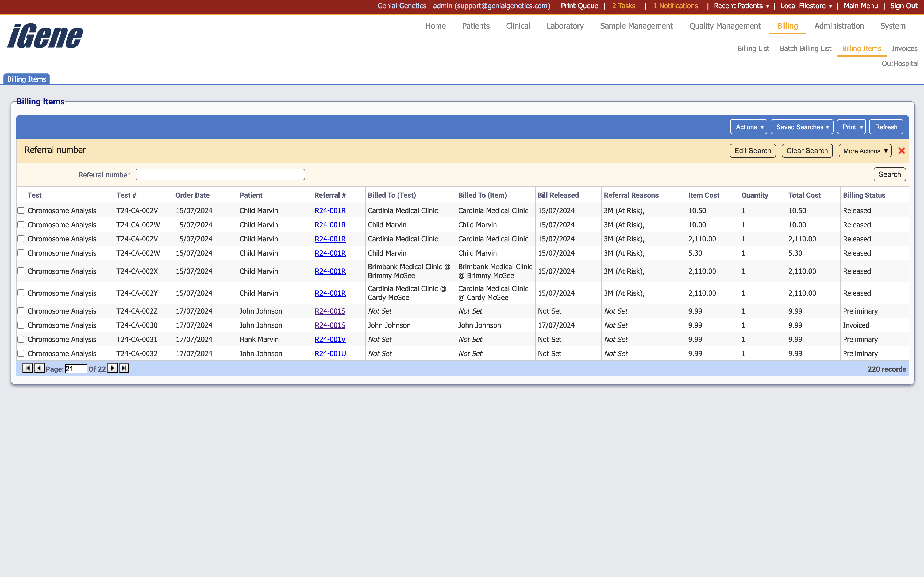Image resolution: width=924 pixels, height=577 pixels.
Task: Tick the checkbox beside T24-CA-0032
Action: tap(21, 353)
